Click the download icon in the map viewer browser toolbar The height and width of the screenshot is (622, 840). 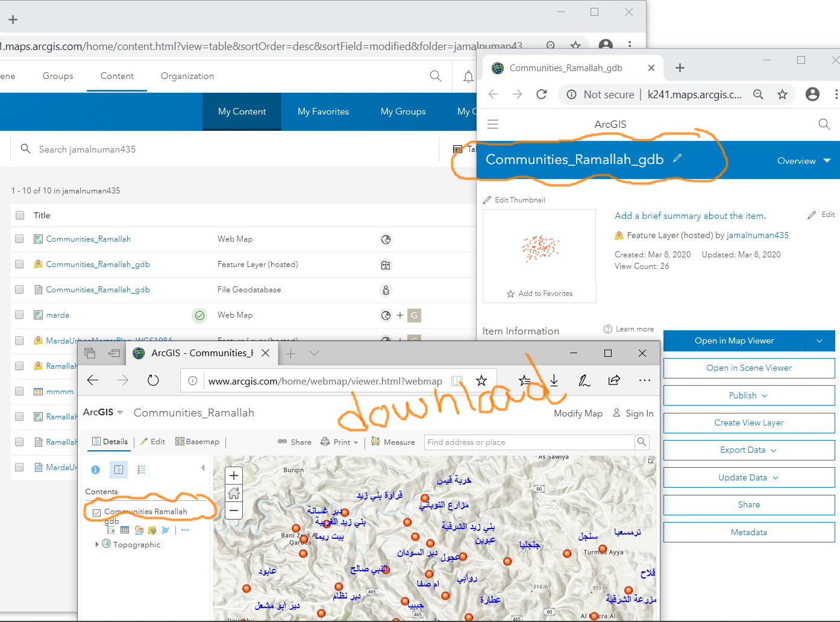click(554, 380)
